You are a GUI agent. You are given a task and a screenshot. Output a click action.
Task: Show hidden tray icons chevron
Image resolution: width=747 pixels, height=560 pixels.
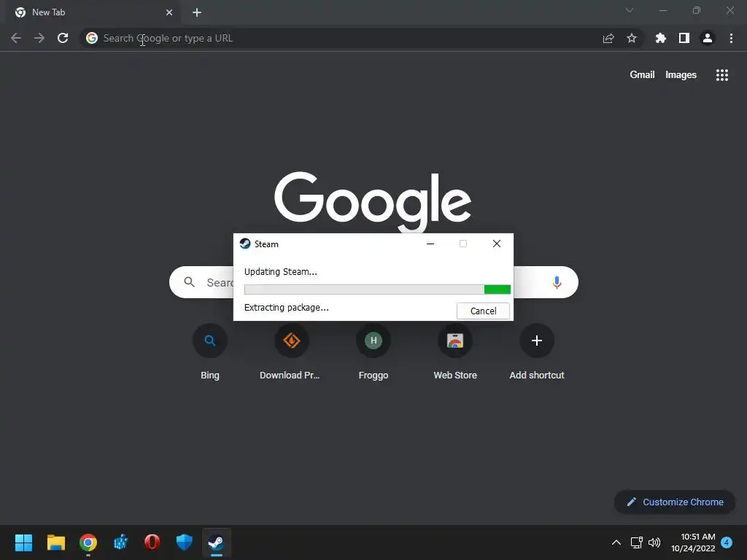click(x=616, y=542)
